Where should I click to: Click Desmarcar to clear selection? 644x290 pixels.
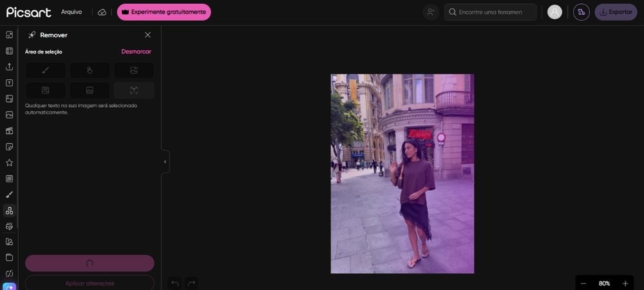pos(136,52)
